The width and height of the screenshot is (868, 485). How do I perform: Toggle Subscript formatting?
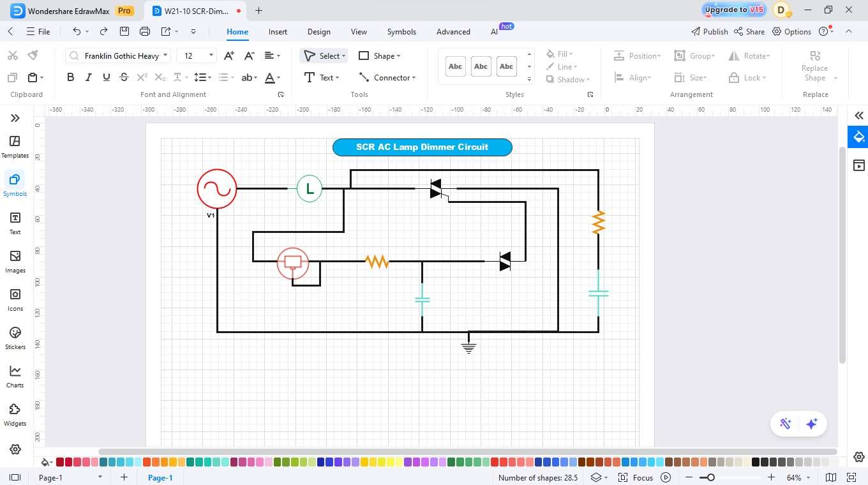coord(160,78)
